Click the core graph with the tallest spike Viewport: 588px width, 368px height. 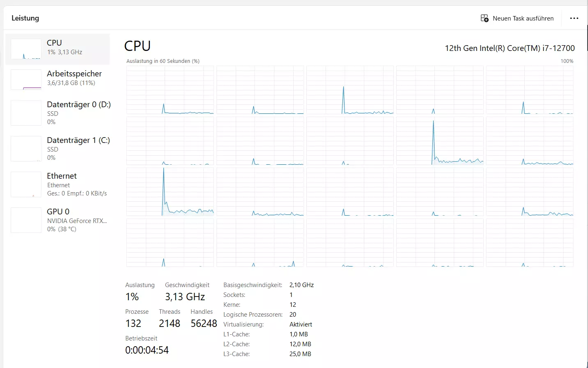point(170,192)
